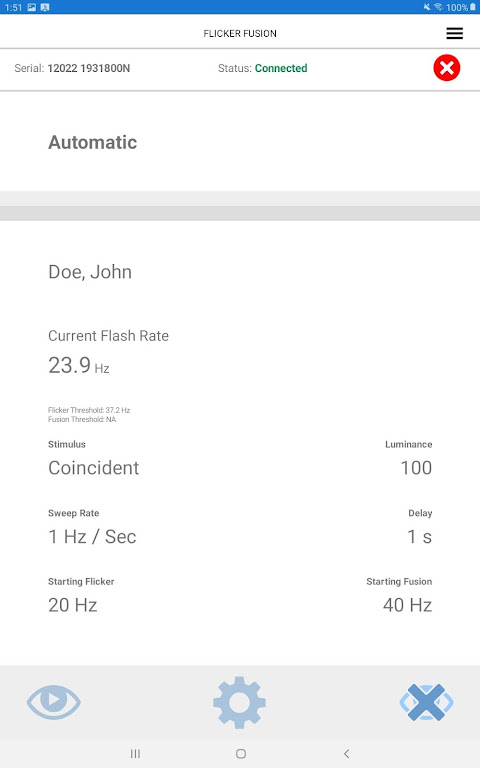Image resolution: width=480 pixels, height=768 pixels.
Task: Open the hamburger menu
Action: point(455,33)
